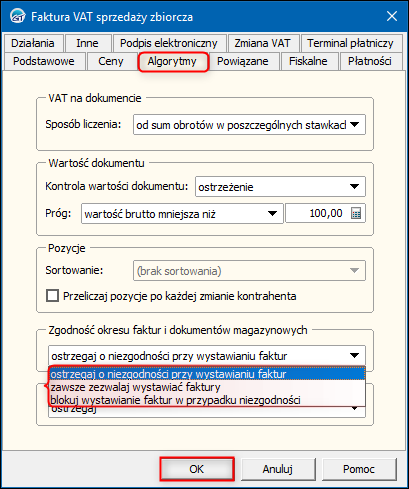Click the application logo icon in title bar
The width and height of the screenshot is (409, 489).
tap(17, 16)
